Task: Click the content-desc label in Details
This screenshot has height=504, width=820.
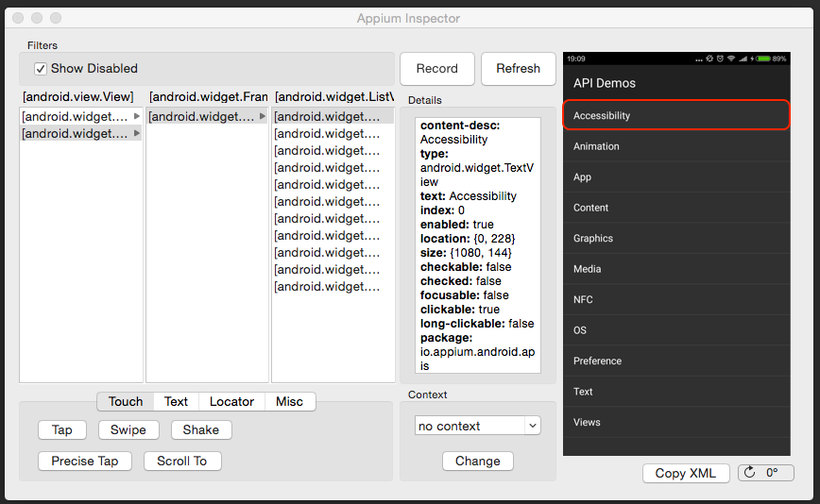Action: 460,126
